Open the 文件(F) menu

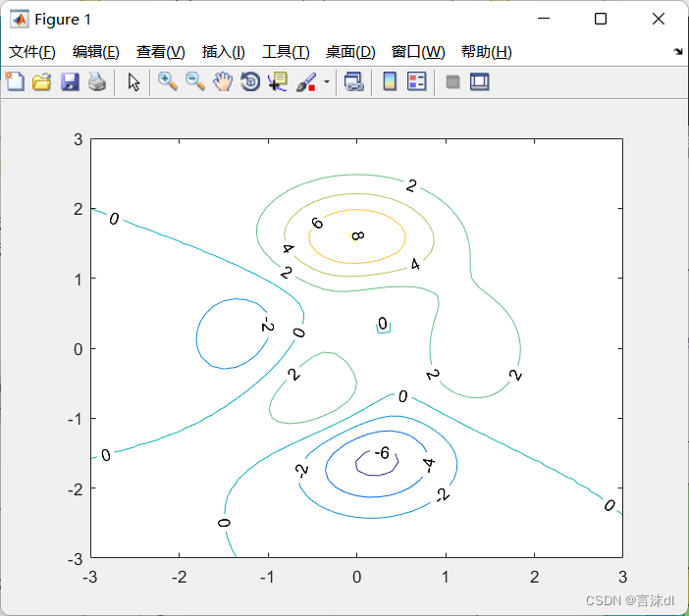tap(32, 52)
